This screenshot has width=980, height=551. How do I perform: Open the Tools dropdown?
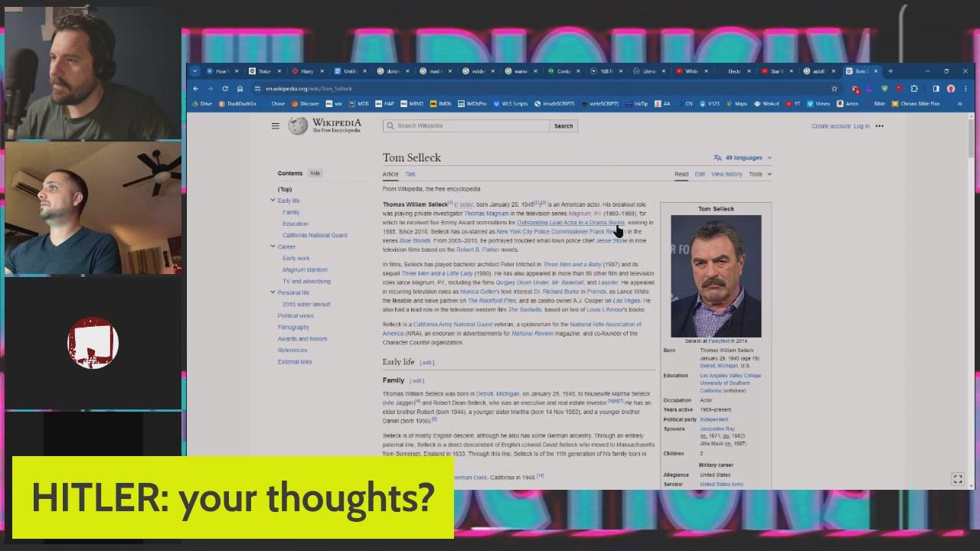759,174
